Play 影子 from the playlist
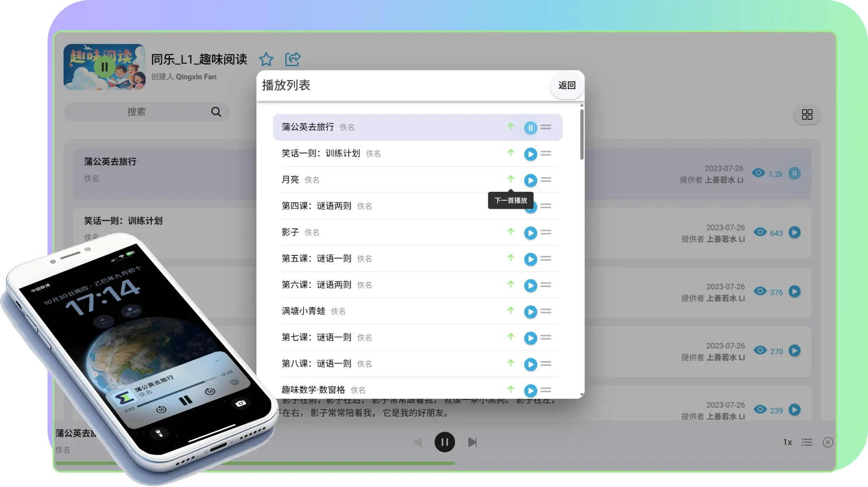Viewport: 868px width, 487px height. 530,233
